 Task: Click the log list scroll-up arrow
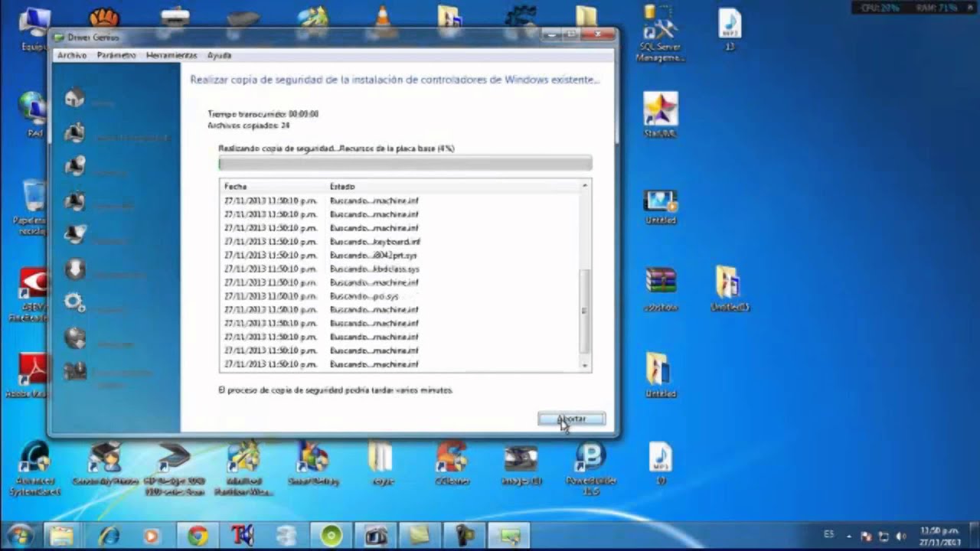coord(585,186)
